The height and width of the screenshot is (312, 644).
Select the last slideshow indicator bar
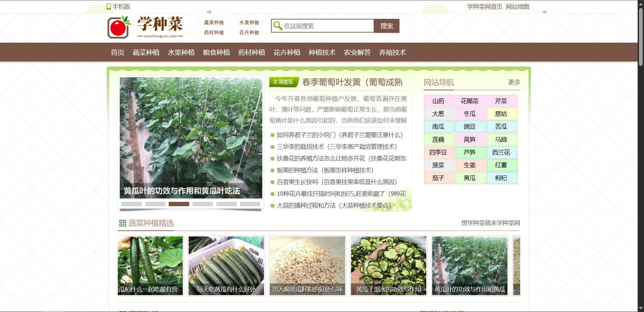tap(250, 204)
